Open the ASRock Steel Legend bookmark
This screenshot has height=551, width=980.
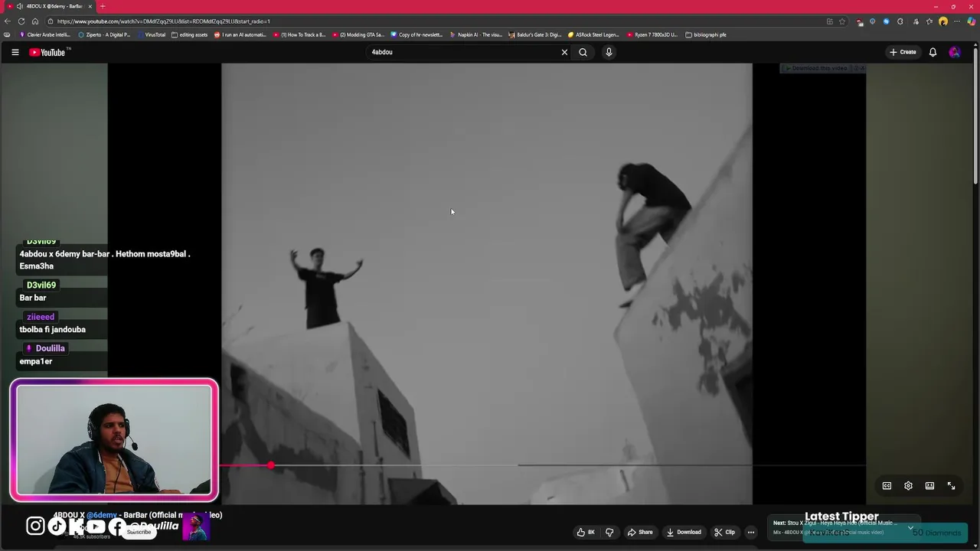pos(593,34)
